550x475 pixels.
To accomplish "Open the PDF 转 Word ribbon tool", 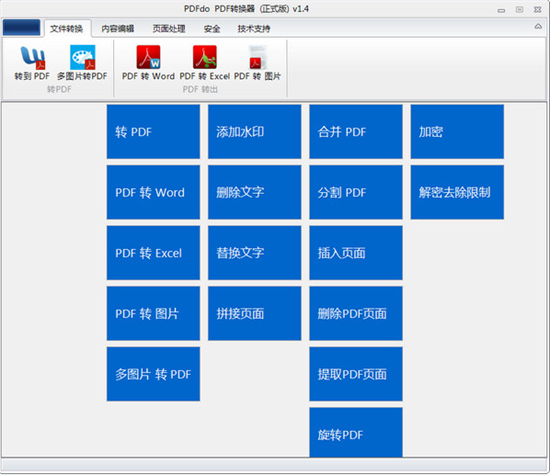I will pyautogui.click(x=148, y=63).
